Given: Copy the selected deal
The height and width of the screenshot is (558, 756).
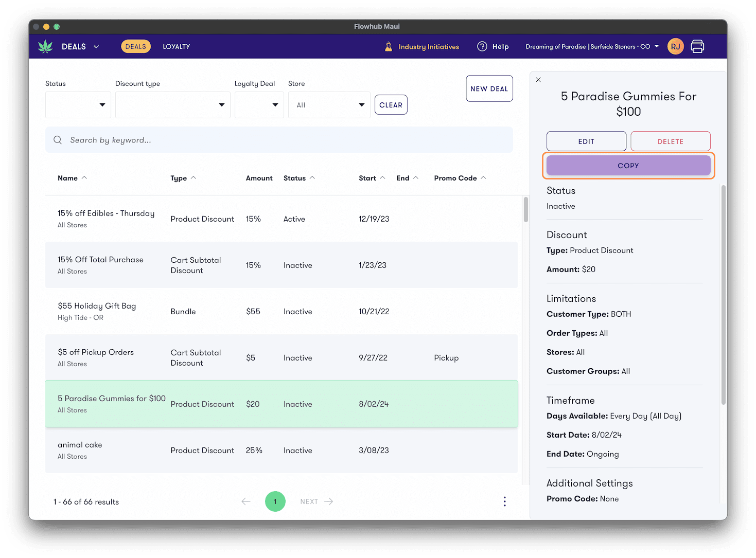Looking at the screenshot, I should coord(628,166).
